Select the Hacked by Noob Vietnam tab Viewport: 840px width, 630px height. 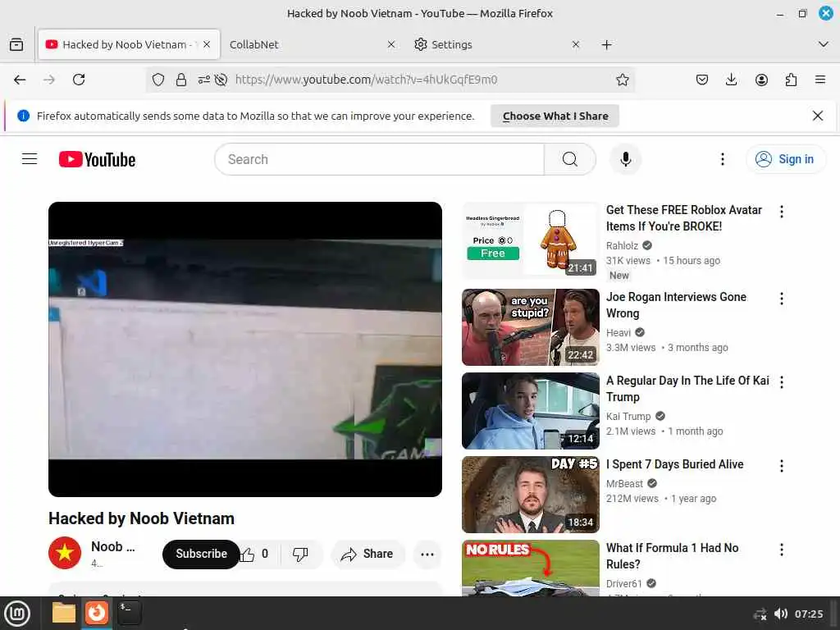(129, 44)
